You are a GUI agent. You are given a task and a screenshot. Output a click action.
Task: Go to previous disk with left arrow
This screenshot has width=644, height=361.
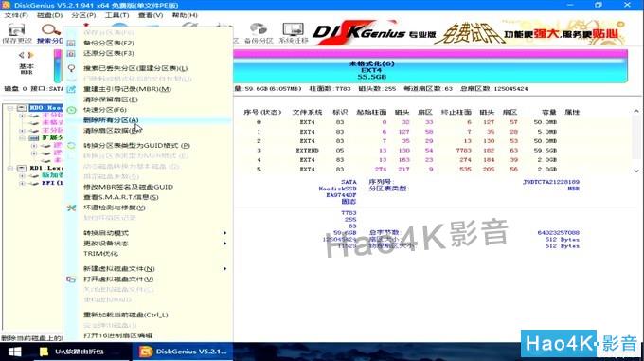coord(22,55)
